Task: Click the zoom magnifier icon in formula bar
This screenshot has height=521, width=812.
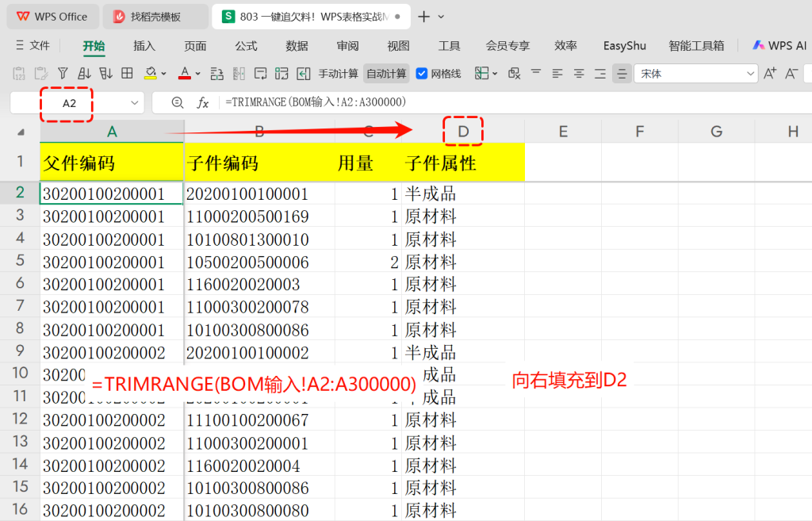Action: (177, 102)
